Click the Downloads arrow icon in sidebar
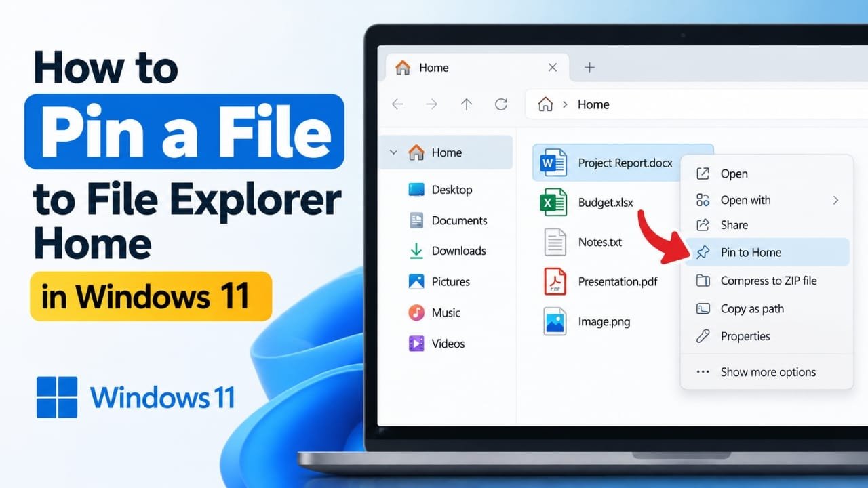The image size is (868, 488). click(x=416, y=251)
